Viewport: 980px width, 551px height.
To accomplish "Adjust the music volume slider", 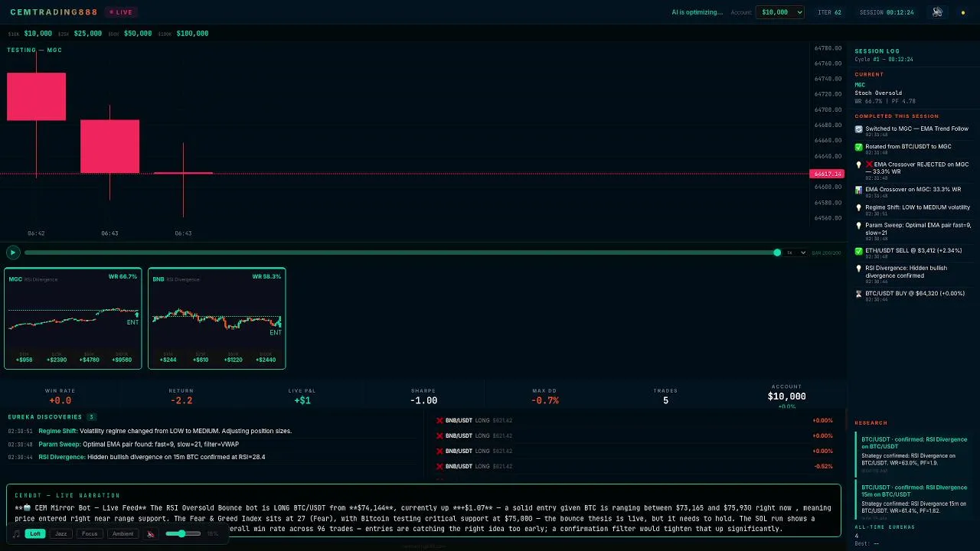I will [x=182, y=533].
